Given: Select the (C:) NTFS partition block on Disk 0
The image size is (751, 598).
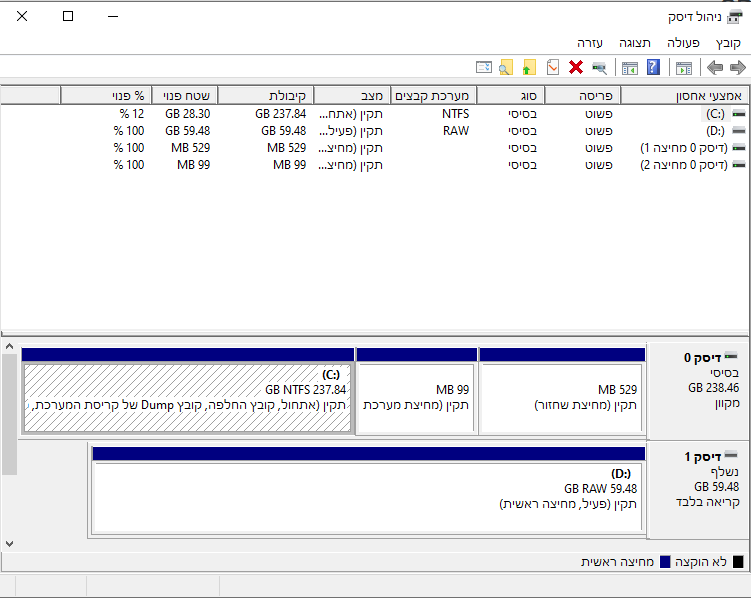Looking at the screenshot, I should click(188, 397).
